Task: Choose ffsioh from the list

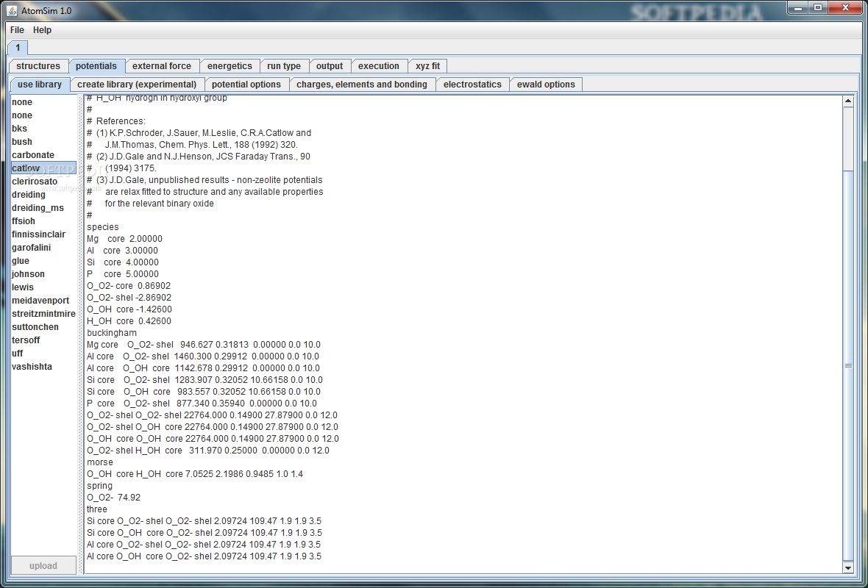Action: [x=43, y=221]
